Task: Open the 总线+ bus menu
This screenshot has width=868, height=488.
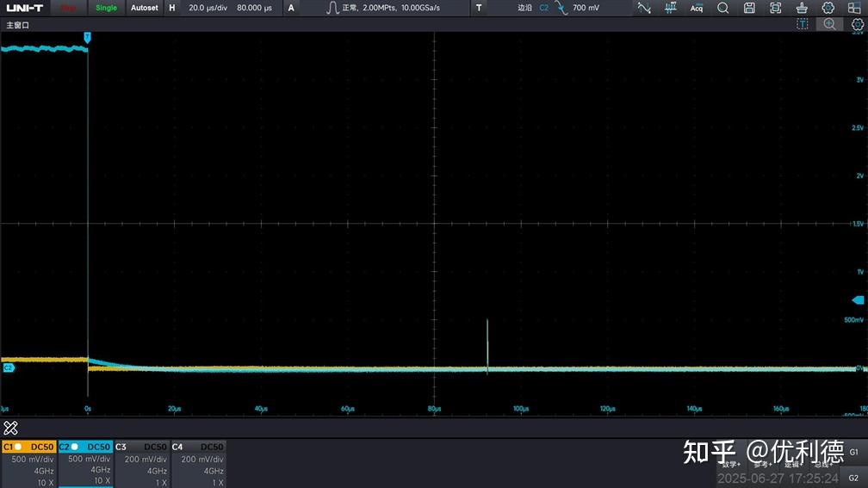Action: pyautogui.click(x=824, y=465)
